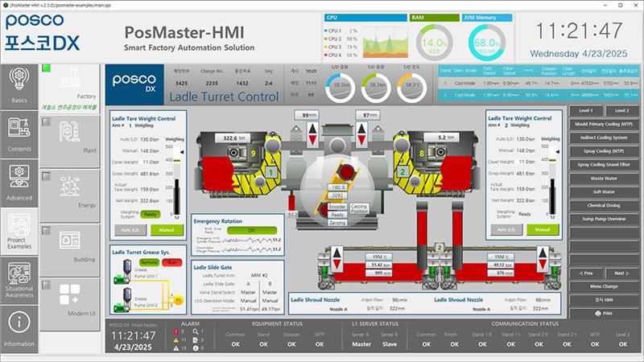Click the right tundish car up/down arrows

543,258
